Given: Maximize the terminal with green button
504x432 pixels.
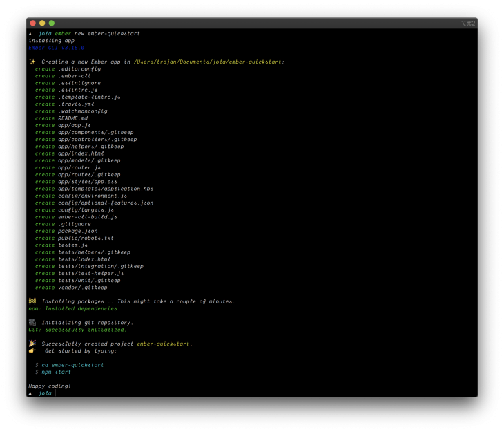Looking at the screenshot, I should (51, 24).
